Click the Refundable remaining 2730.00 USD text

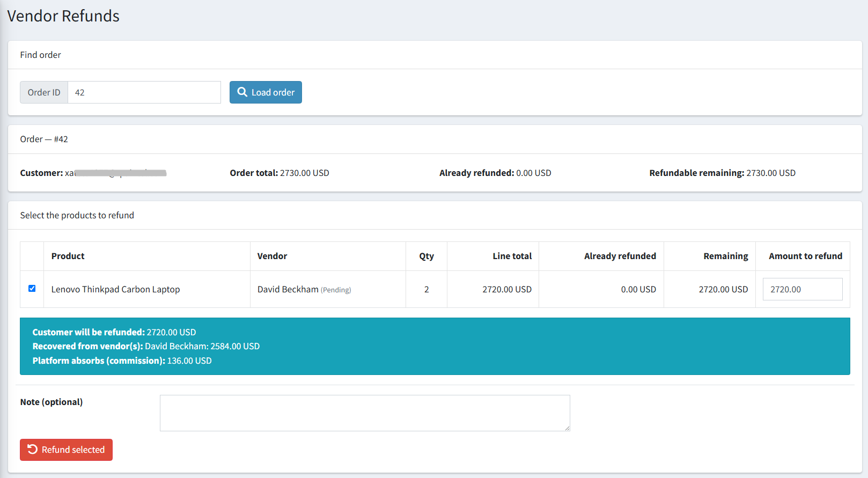point(723,173)
